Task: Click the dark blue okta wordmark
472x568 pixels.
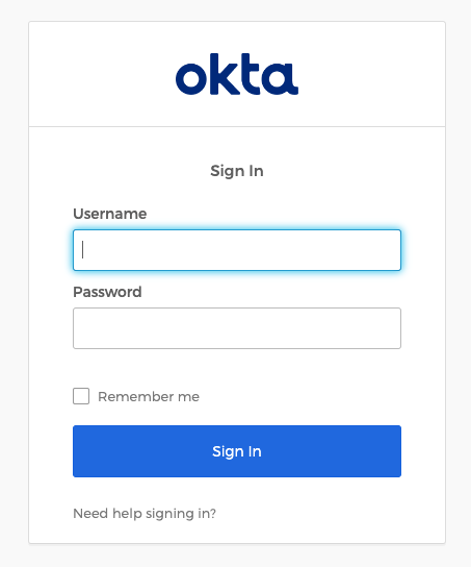Action: tap(237, 74)
